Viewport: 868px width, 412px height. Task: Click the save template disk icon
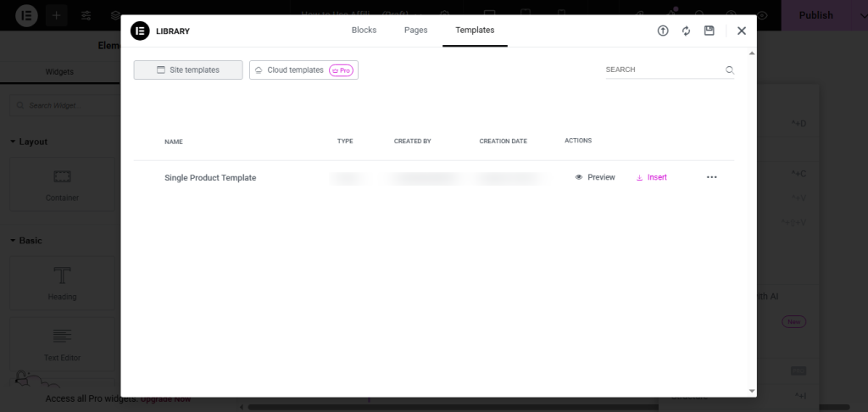pos(709,31)
